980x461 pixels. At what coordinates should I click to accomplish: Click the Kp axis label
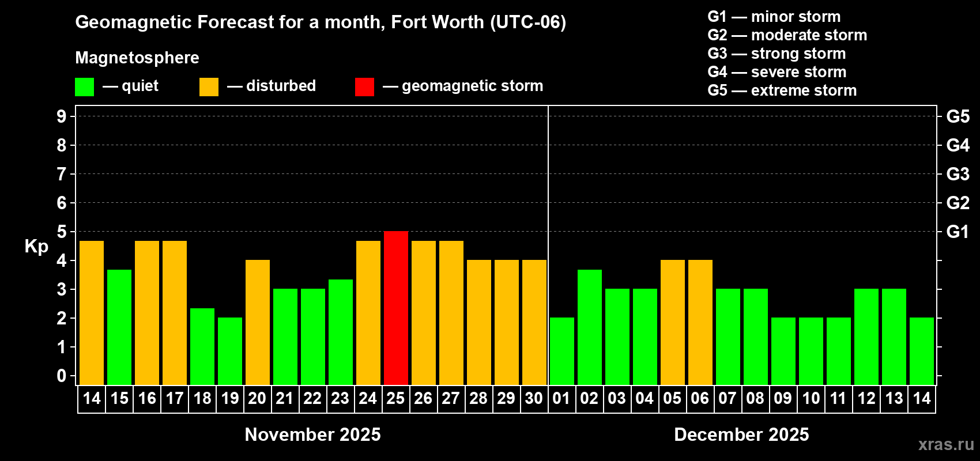click(x=36, y=247)
